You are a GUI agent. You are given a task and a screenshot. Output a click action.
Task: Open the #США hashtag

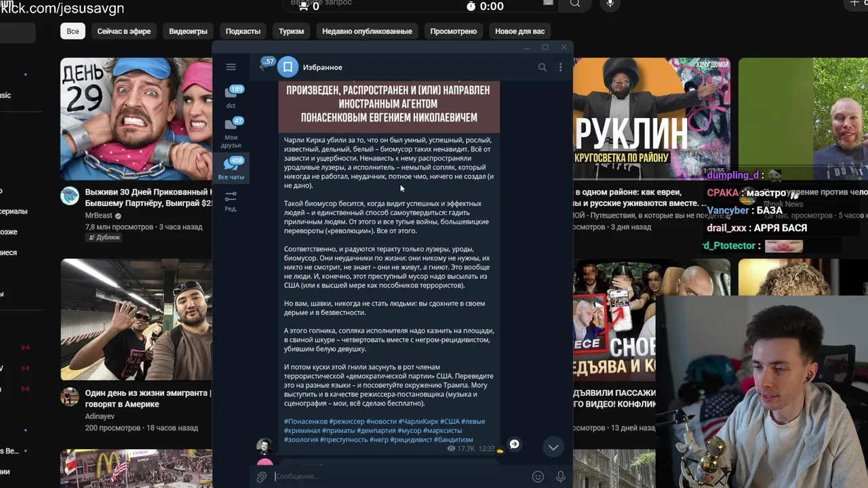point(450,422)
